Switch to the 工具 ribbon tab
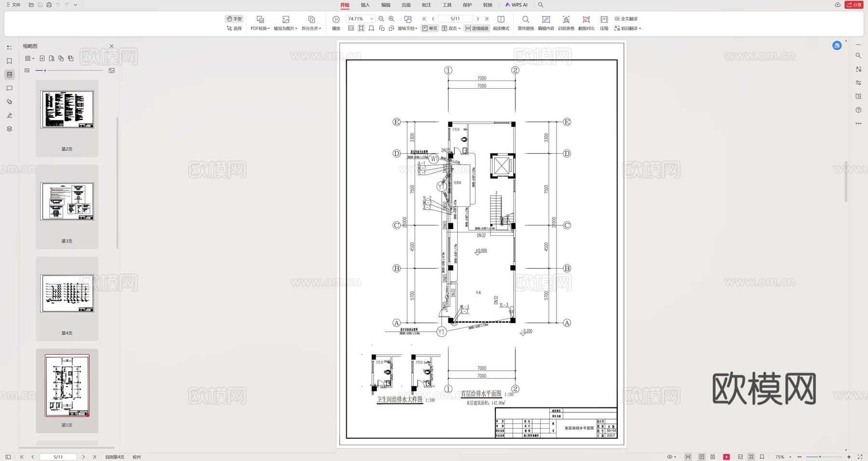Screen dimensions: 868x461 click(x=447, y=5)
